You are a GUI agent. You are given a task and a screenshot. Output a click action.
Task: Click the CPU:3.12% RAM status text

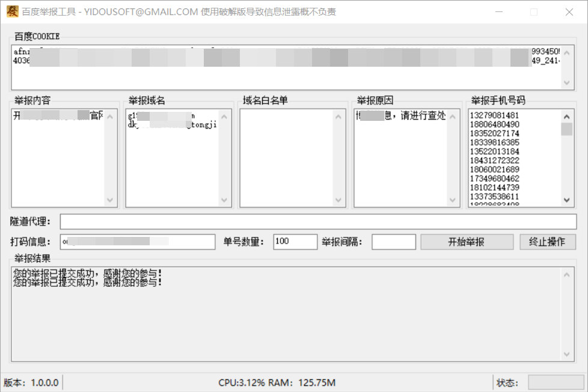click(x=277, y=382)
